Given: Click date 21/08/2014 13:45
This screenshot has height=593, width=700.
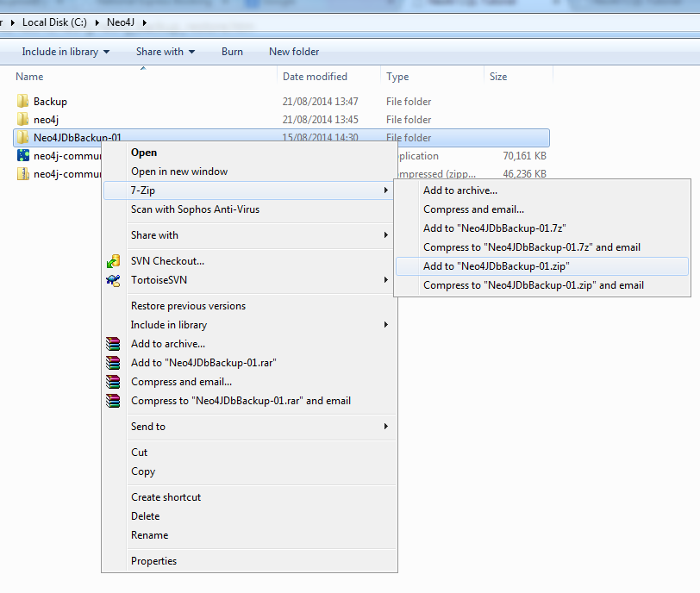Looking at the screenshot, I should tap(320, 120).
